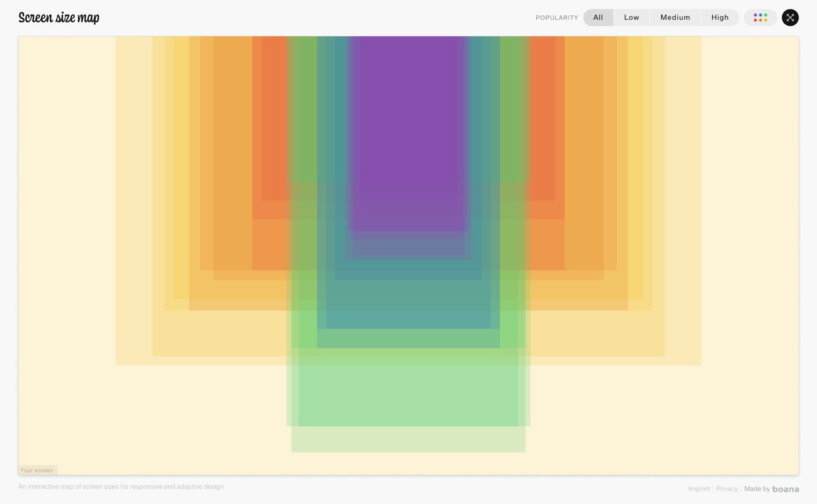Click the fullscreen expand icon
The width and height of the screenshot is (817, 504).
click(x=790, y=17)
